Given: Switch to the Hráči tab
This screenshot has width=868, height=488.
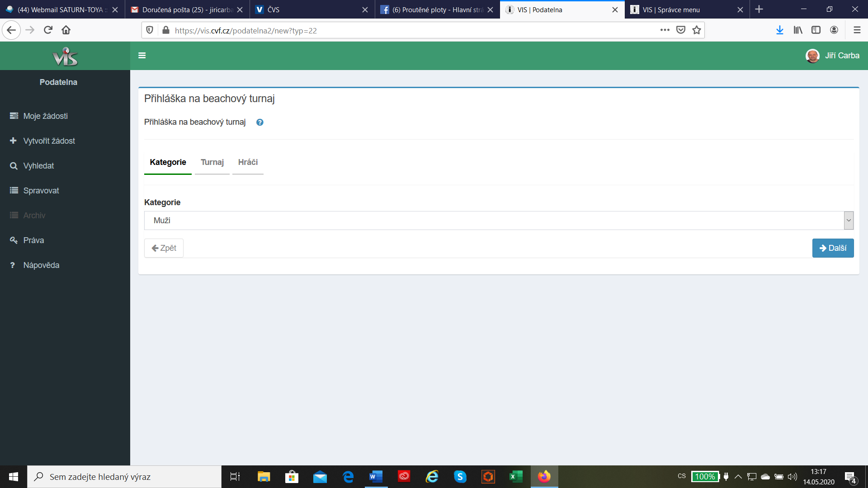Looking at the screenshot, I should (248, 162).
